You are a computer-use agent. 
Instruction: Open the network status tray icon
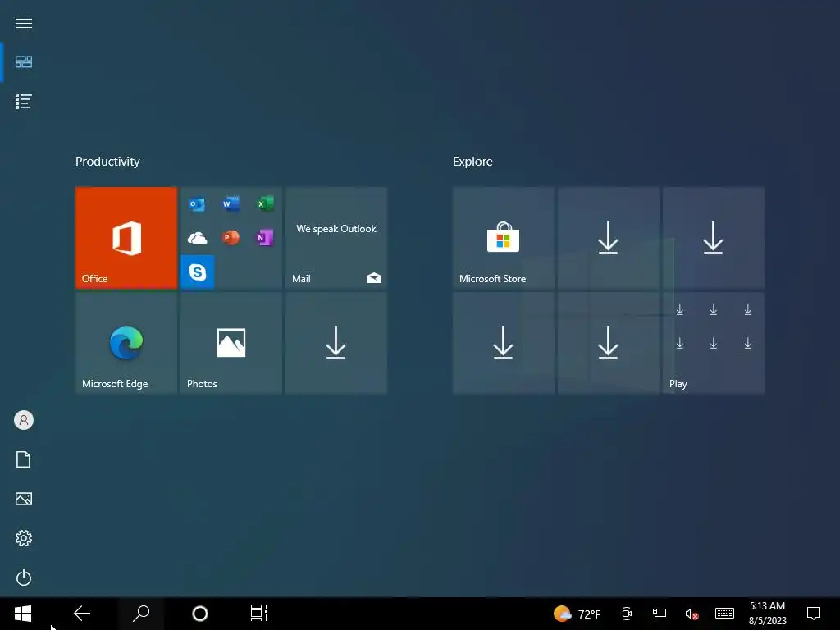659,614
